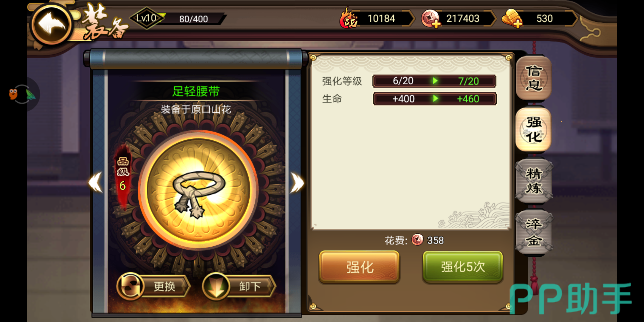The image size is (644, 322).
Task: Tap 卸下 to unequip the belt
Action: (x=239, y=286)
